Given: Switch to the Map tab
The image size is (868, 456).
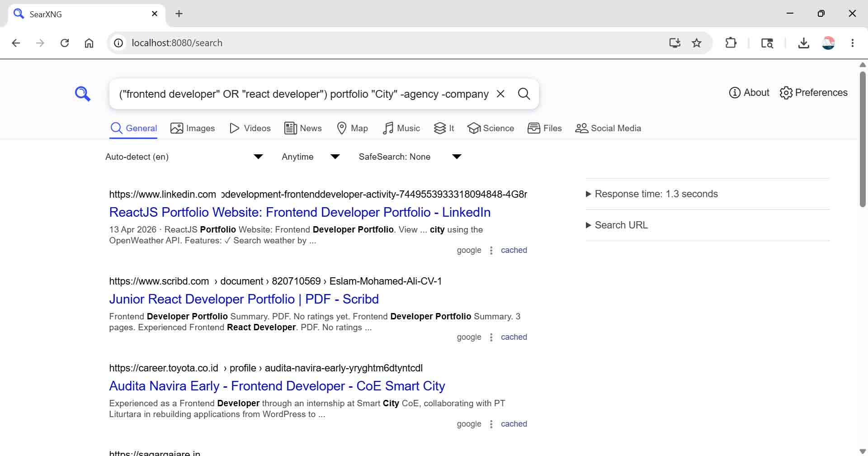Looking at the screenshot, I should coord(352,128).
